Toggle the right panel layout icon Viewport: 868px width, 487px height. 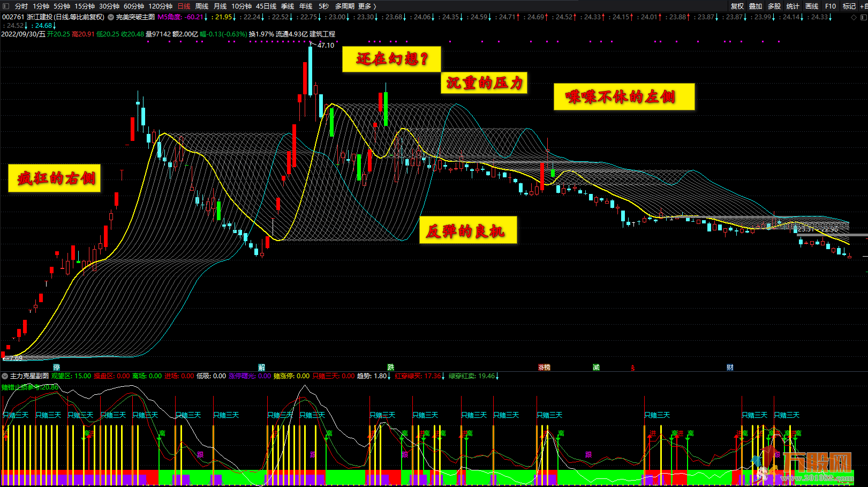point(863,17)
